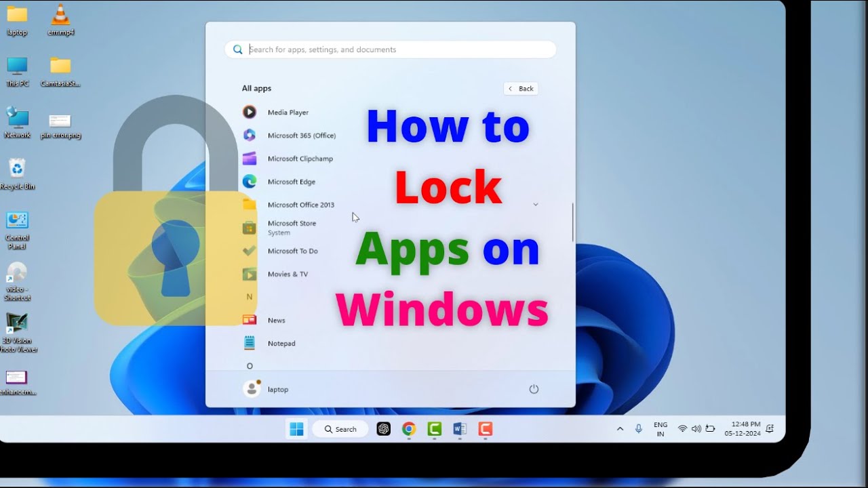Launch Microsoft To Do checkmark icon

pyautogui.click(x=250, y=251)
